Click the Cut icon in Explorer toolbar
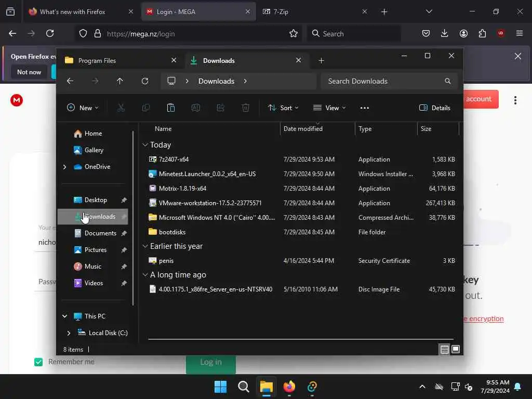Screen dimensions: 532x399 click(x=121, y=108)
